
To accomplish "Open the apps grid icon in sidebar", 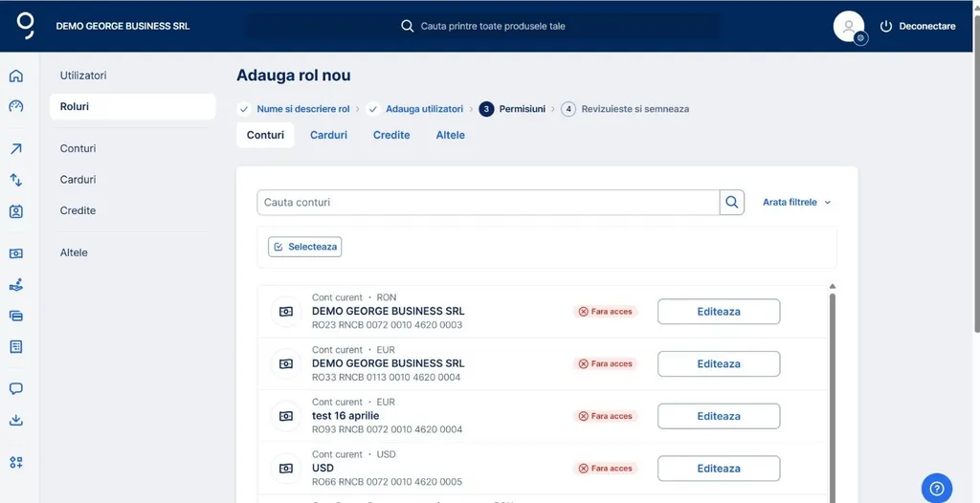I will click(x=16, y=462).
